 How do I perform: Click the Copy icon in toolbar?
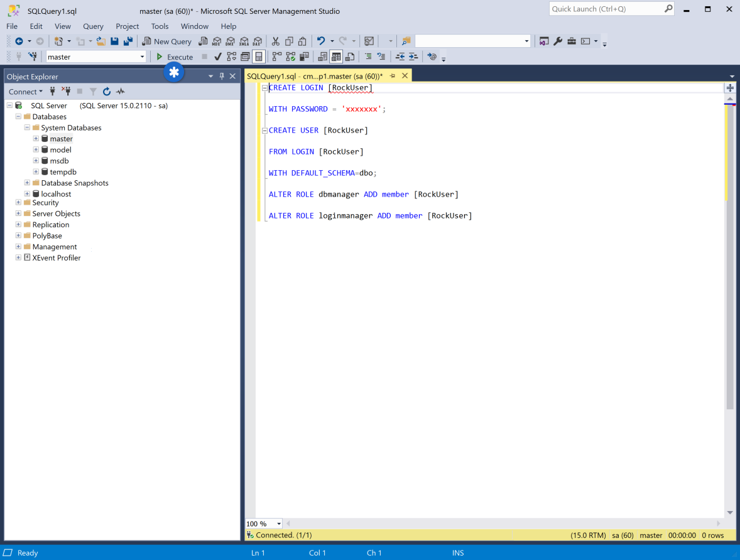pyautogui.click(x=289, y=41)
